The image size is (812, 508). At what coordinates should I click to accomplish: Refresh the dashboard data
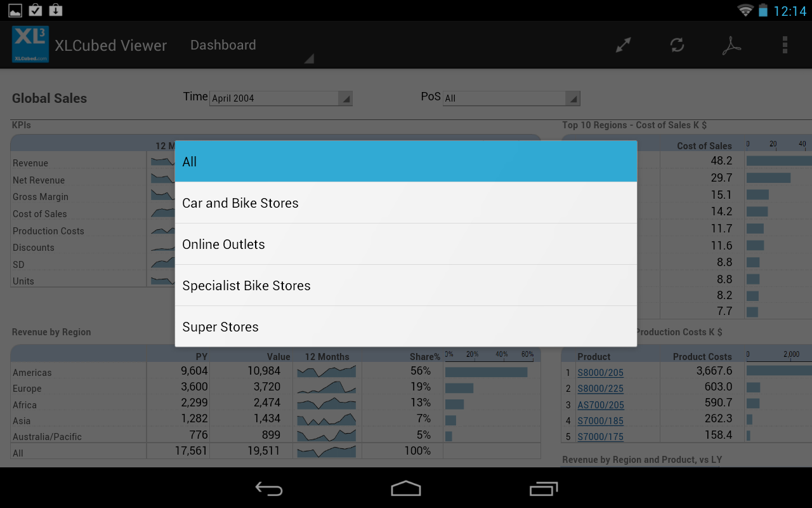point(677,44)
